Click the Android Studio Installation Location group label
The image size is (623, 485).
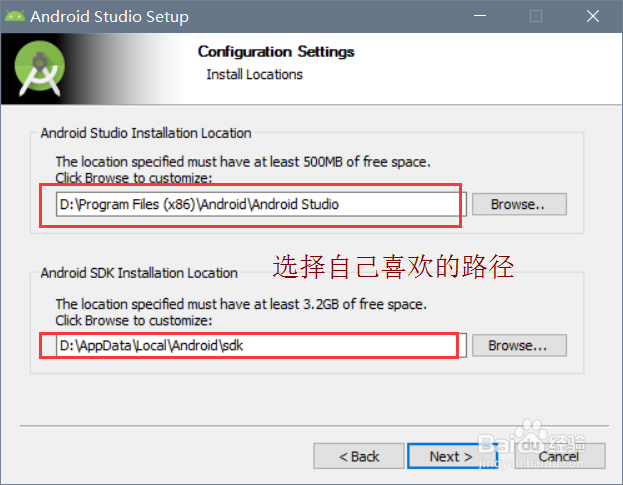point(146,133)
